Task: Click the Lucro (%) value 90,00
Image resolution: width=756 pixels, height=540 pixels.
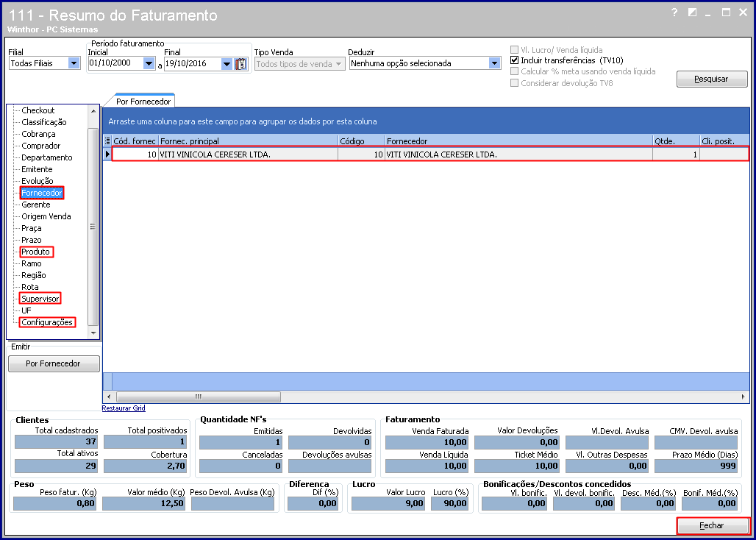Action: pos(450,503)
